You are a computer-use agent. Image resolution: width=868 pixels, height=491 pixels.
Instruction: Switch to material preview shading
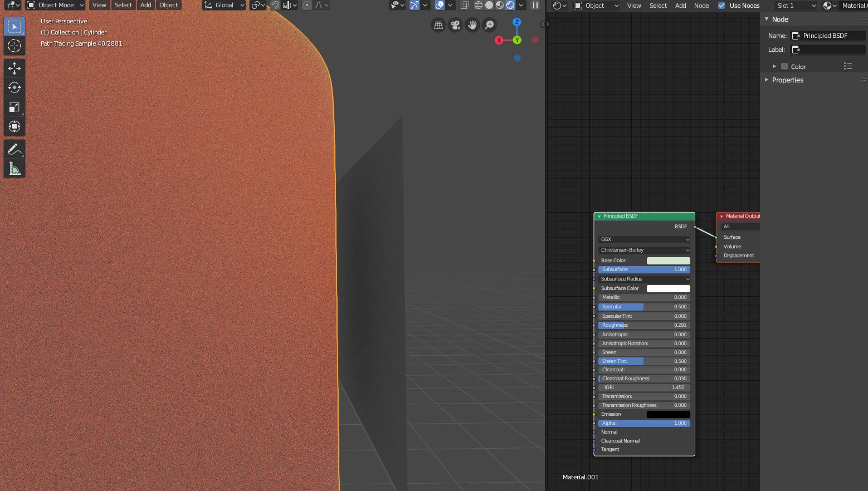tap(500, 6)
